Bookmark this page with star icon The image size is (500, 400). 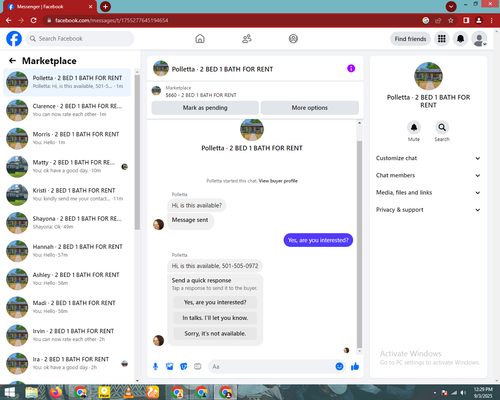click(451, 20)
